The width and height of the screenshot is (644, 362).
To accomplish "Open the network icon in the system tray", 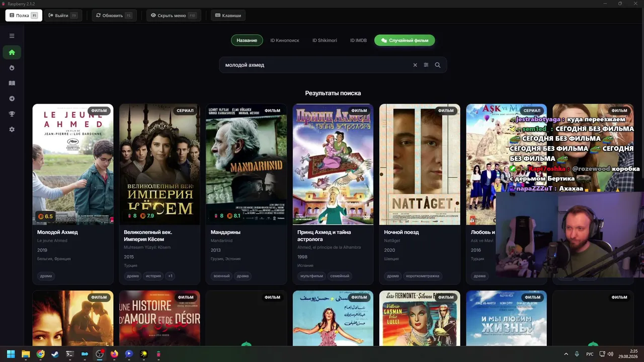I will 602,354.
